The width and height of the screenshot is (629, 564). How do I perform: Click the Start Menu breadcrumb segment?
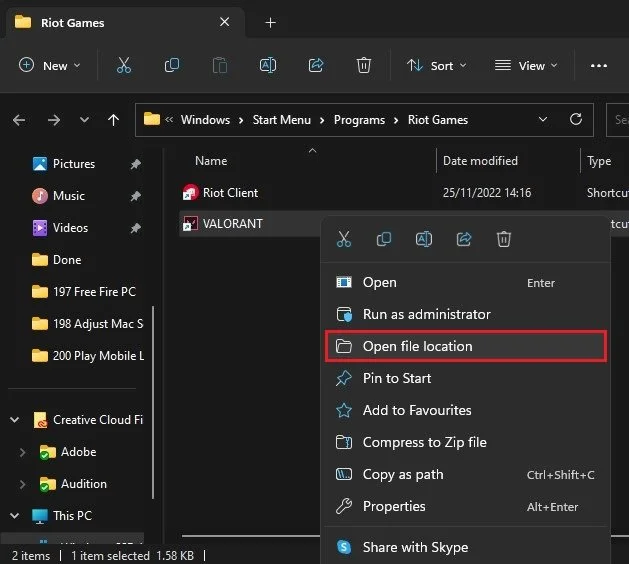[x=282, y=120]
